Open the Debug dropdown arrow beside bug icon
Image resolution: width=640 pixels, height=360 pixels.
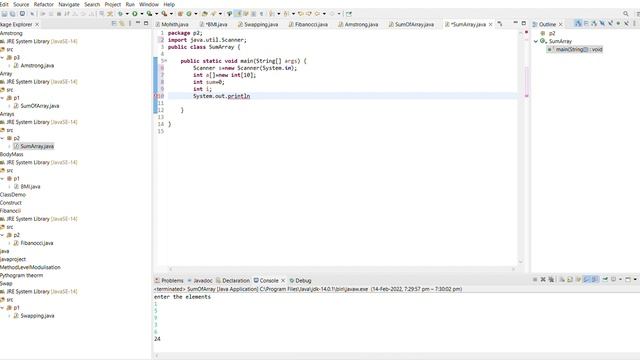127,13
